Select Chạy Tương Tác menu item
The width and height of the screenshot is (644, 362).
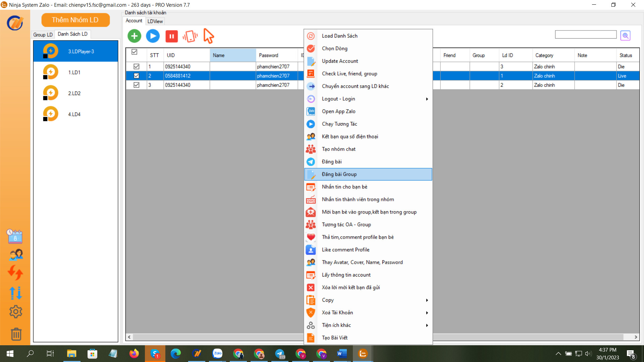tap(368, 124)
